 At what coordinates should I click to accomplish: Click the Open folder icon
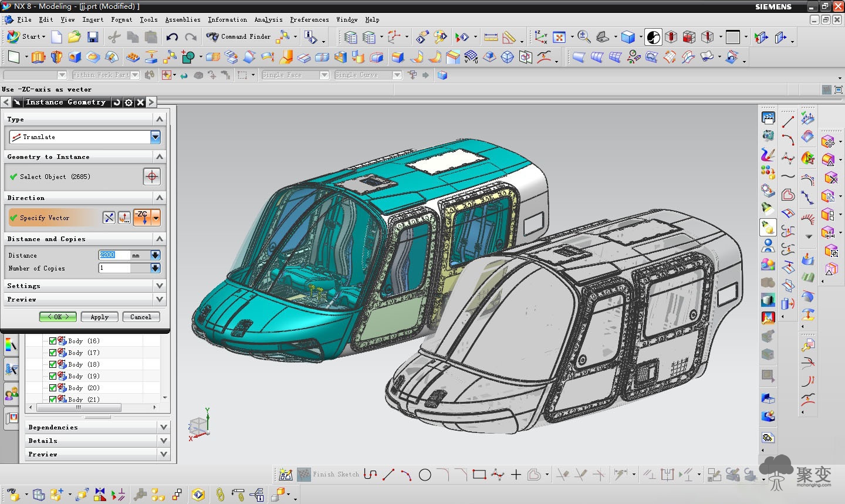pos(74,38)
